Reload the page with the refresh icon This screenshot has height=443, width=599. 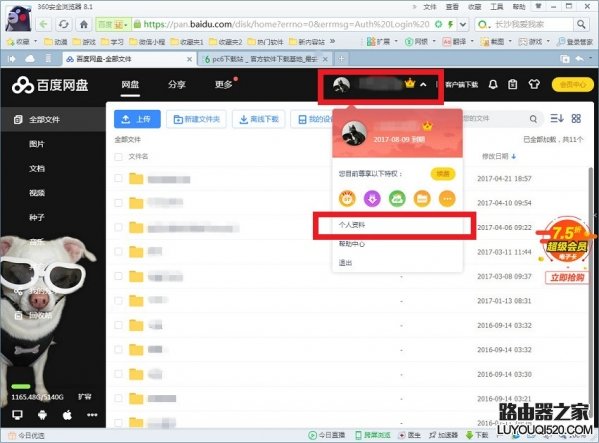pos(63,24)
